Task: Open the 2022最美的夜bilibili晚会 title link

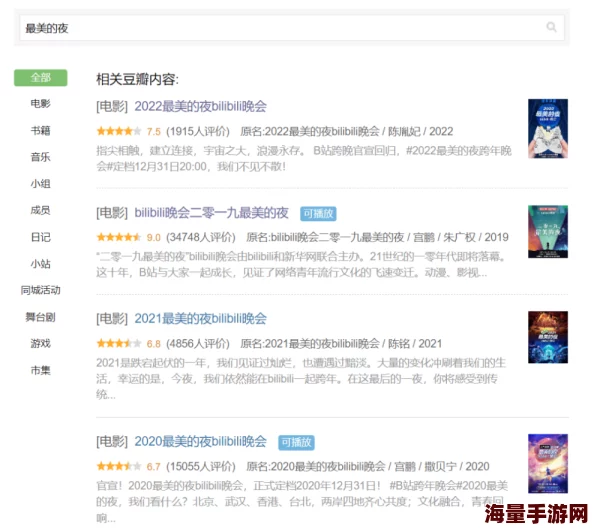Action: [x=200, y=106]
